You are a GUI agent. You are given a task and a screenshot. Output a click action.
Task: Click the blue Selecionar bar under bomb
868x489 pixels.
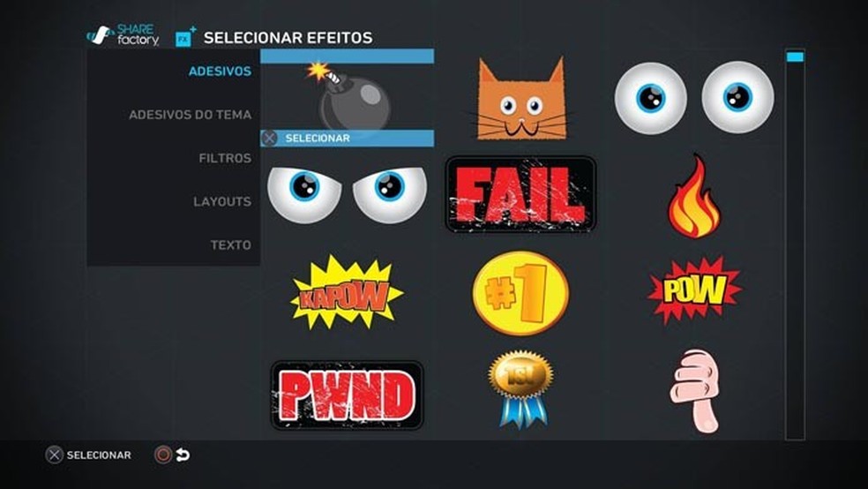(x=347, y=138)
